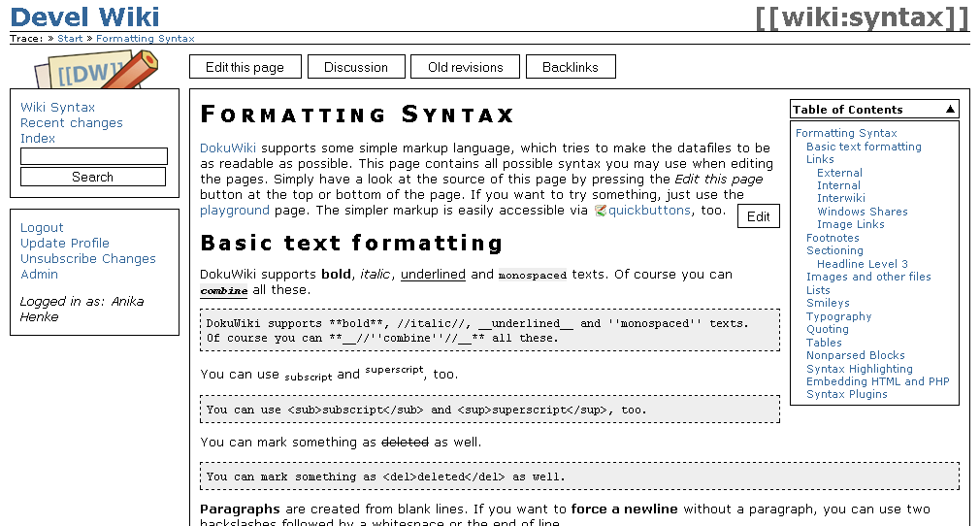Jump to Lists in table of contents
Screen dimensions: 980x526
point(818,290)
